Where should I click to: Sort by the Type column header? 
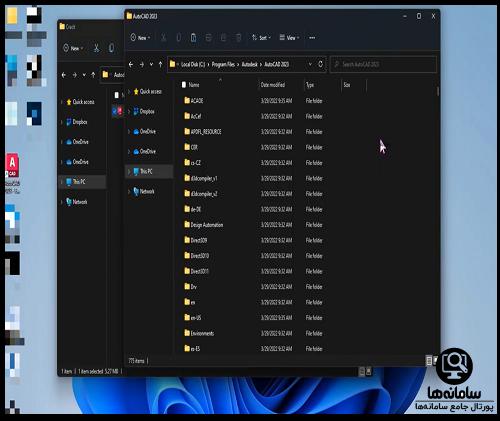pyautogui.click(x=310, y=85)
